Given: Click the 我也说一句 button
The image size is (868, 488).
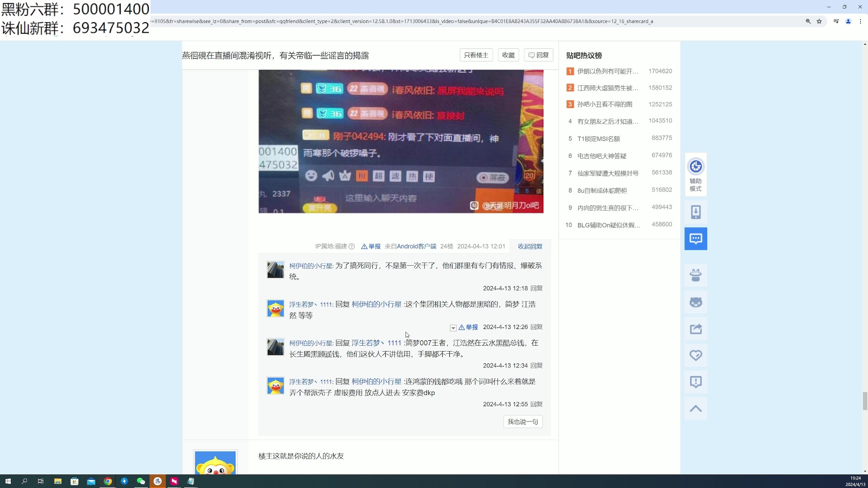Looking at the screenshot, I should tap(523, 422).
